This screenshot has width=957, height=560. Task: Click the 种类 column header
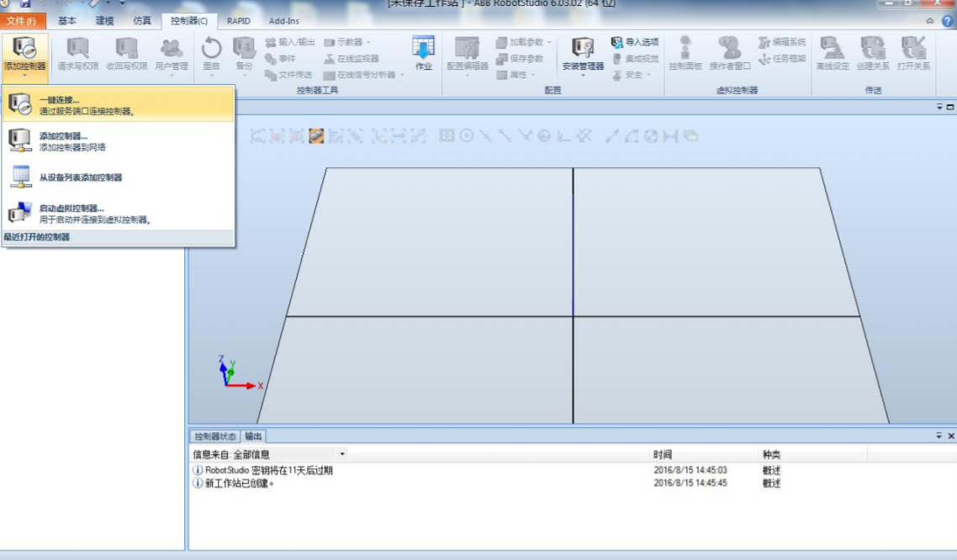pos(771,454)
